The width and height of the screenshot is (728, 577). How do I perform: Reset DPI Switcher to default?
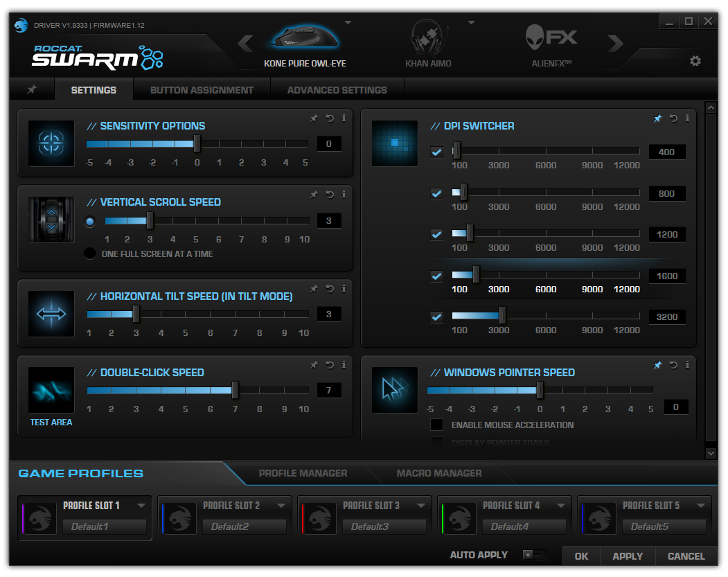pyautogui.click(x=673, y=118)
